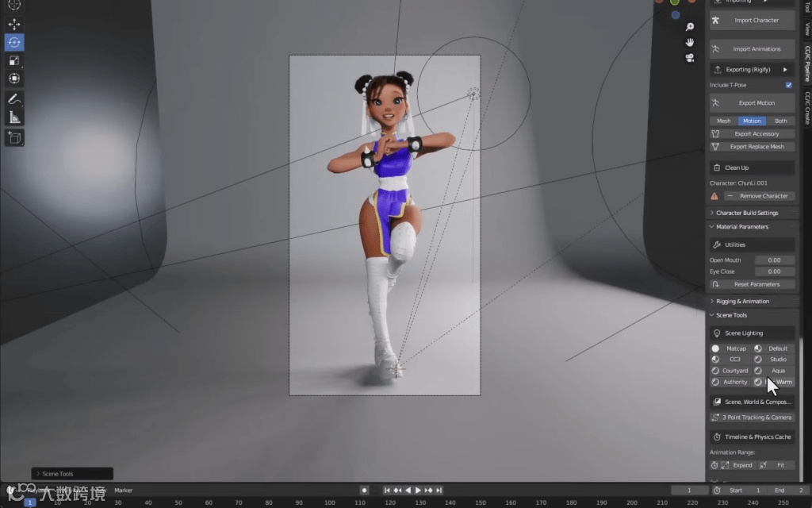This screenshot has height=508, width=812.
Task: Click the viewport zoom magnifier icon
Action: click(x=690, y=27)
